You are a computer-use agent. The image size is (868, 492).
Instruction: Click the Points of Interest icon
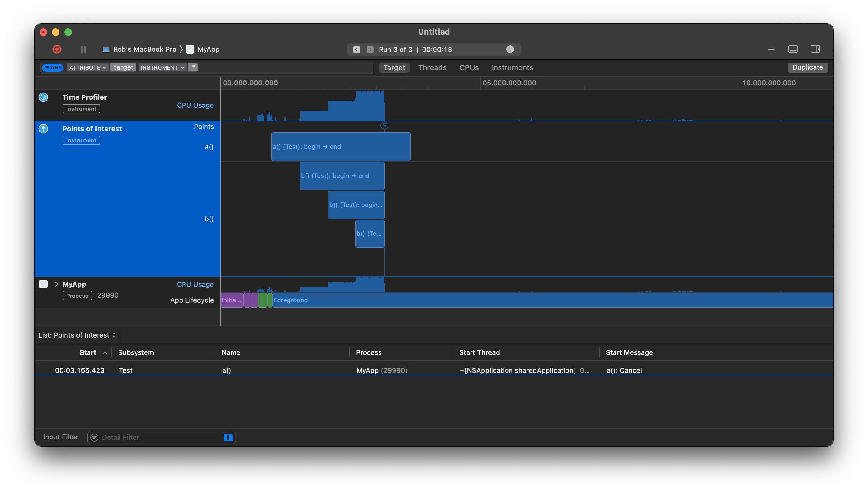click(x=43, y=129)
